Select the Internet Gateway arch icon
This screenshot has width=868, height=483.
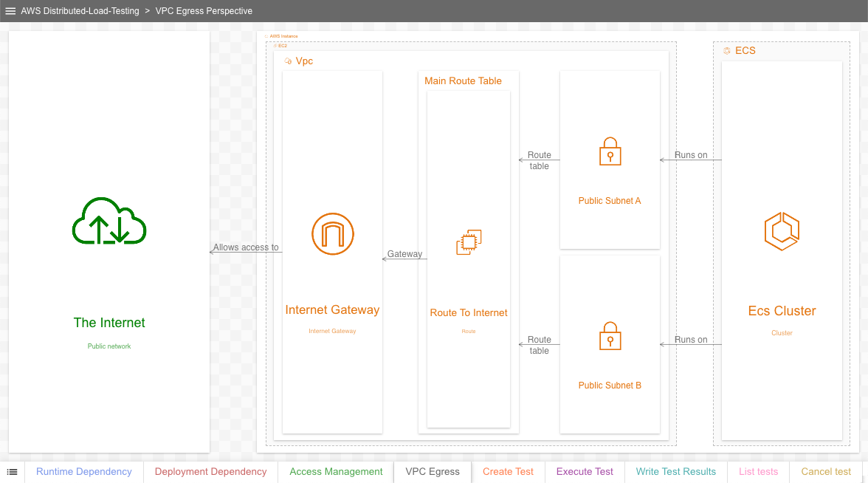332,233
